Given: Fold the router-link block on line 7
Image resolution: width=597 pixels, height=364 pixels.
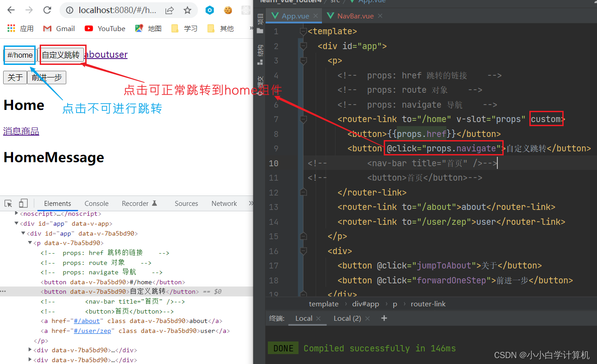Looking at the screenshot, I should (x=303, y=119).
